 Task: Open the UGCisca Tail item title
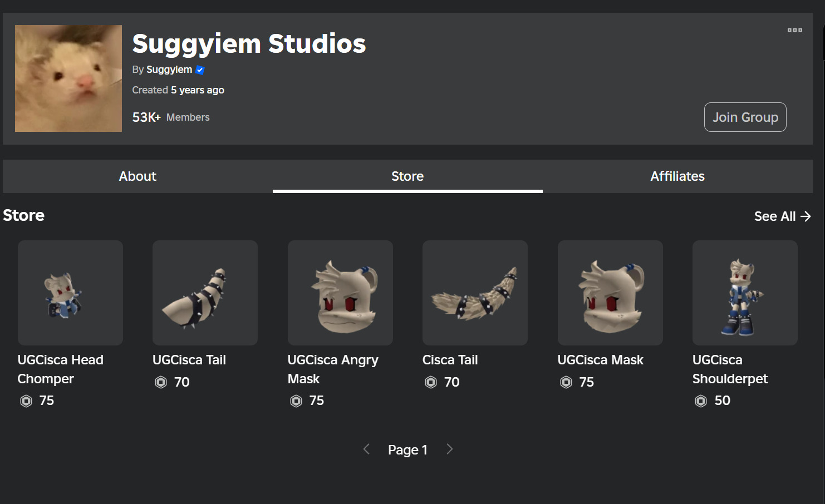pyautogui.click(x=189, y=360)
